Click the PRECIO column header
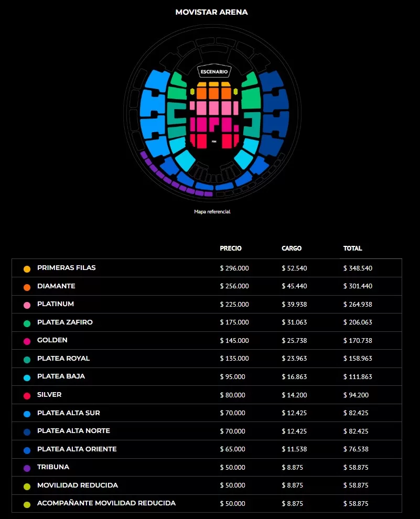This screenshot has height=519, width=420. click(x=231, y=248)
